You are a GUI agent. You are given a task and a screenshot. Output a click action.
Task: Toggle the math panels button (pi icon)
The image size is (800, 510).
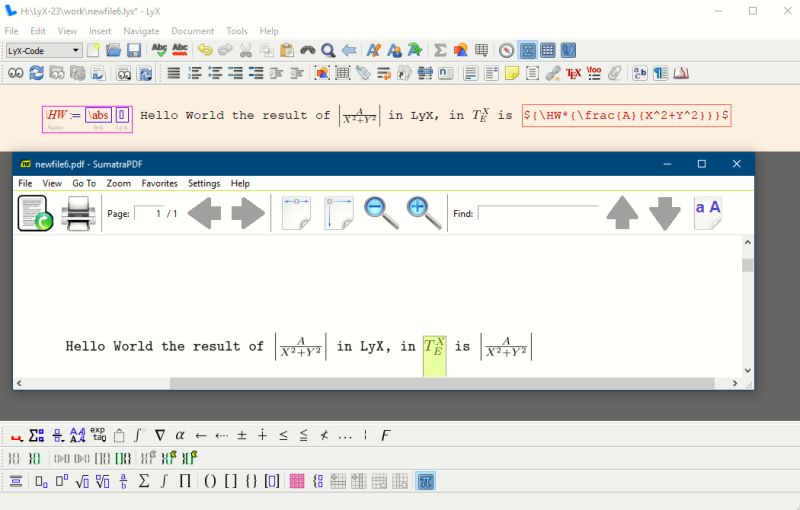[426, 481]
